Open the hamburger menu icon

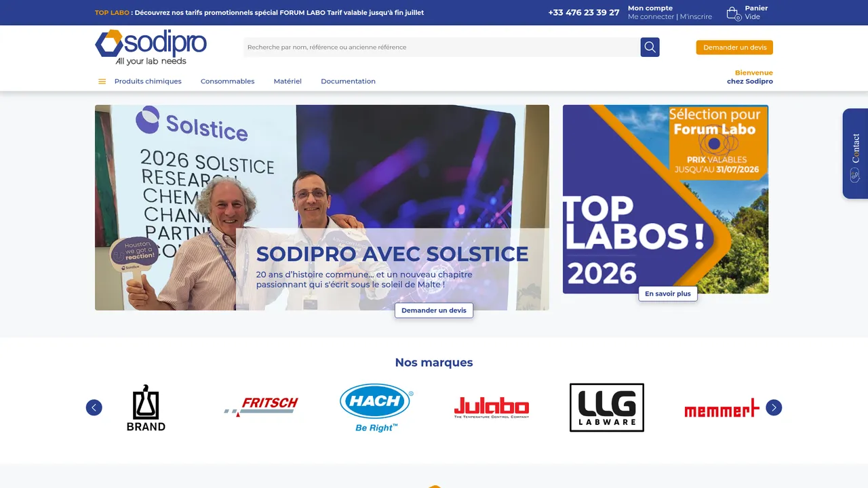pos(102,81)
